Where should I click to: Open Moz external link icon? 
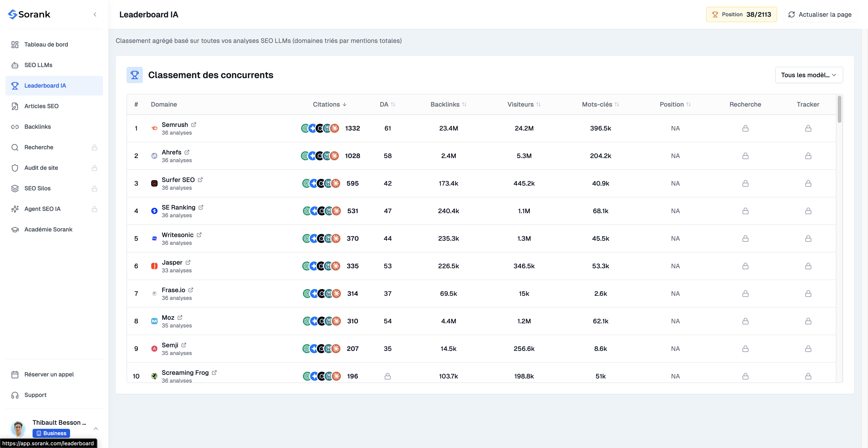pos(180,317)
